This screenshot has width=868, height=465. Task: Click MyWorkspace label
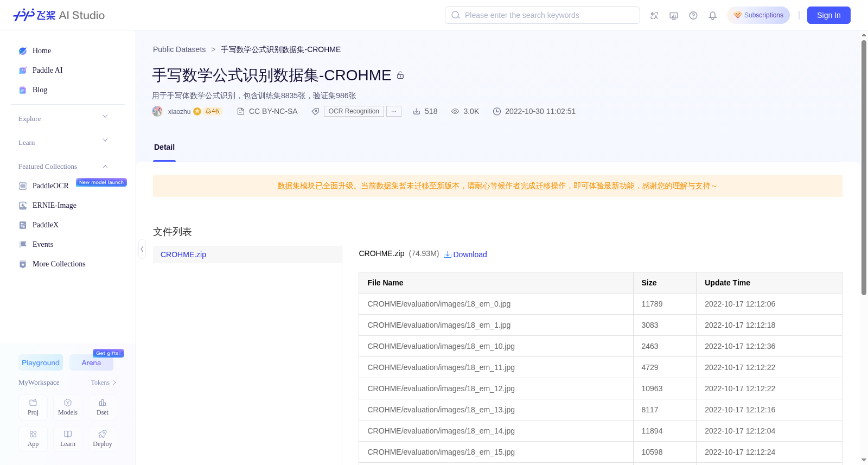click(x=39, y=383)
